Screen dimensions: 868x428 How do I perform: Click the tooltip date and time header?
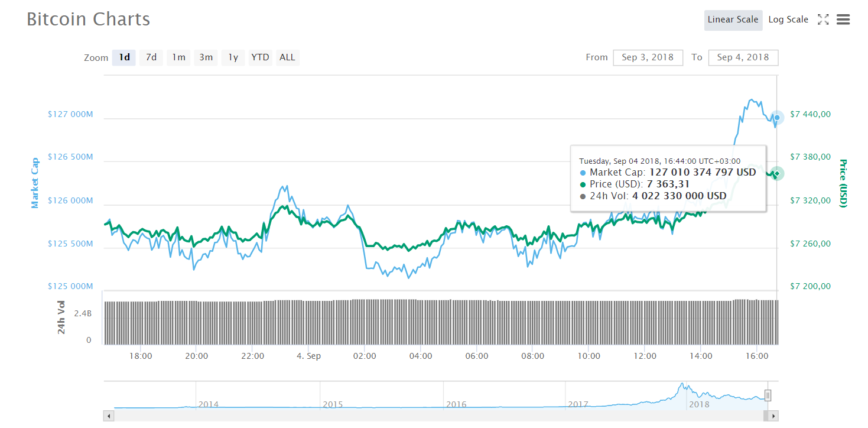tap(659, 161)
